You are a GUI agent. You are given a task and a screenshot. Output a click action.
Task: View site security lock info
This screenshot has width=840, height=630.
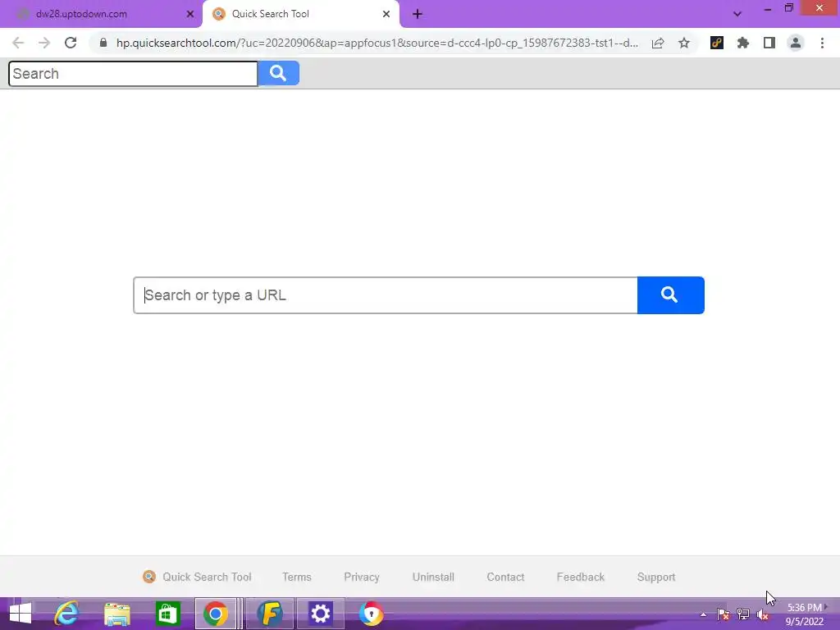click(103, 43)
